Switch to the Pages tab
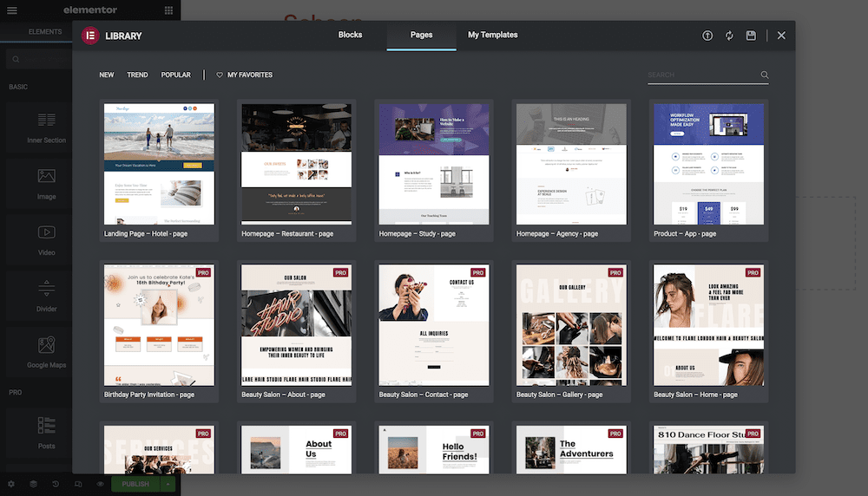 421,35
